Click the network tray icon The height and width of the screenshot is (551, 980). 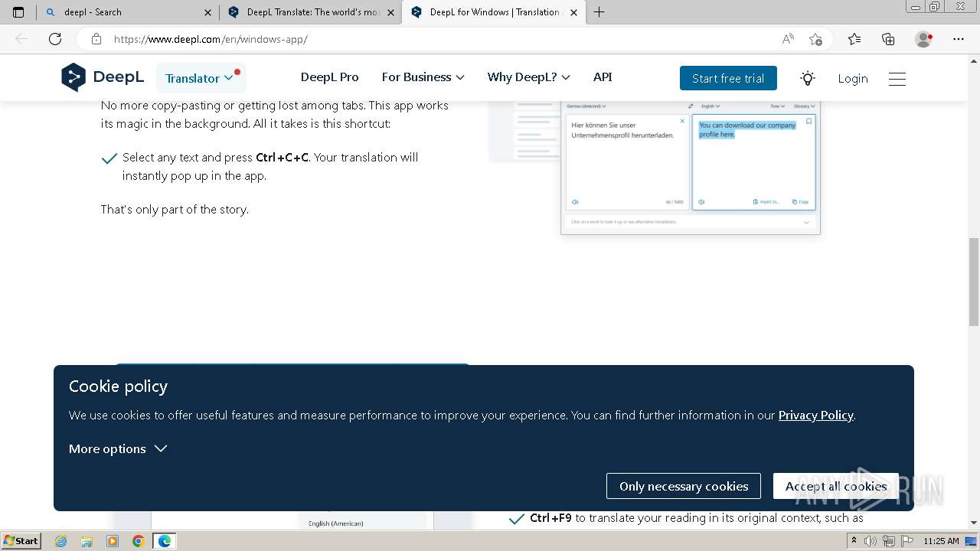tap(889, 541)
